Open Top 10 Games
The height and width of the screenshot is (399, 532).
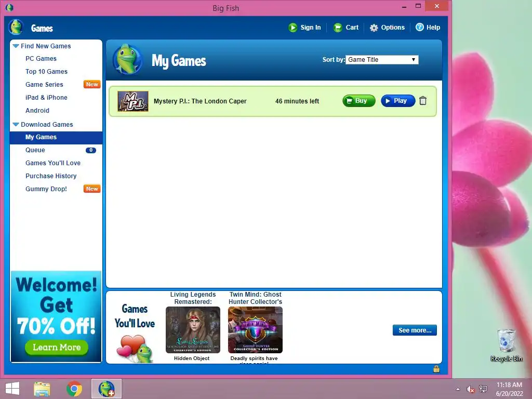tap(46, 72)
